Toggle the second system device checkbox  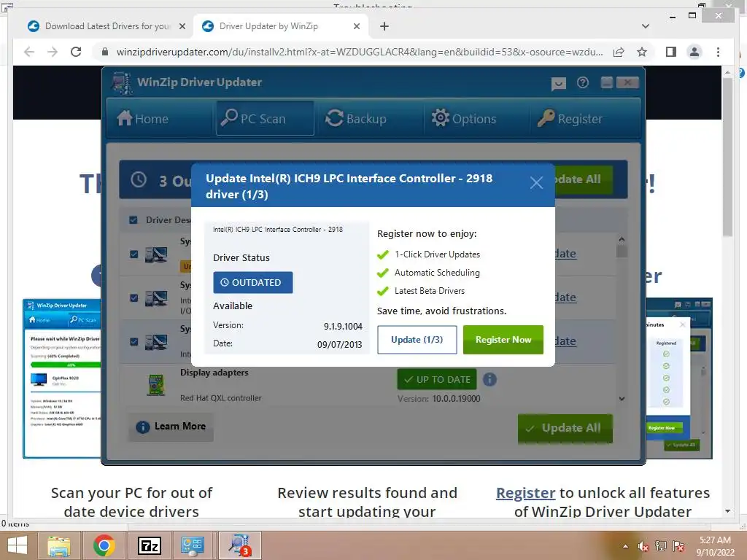click(x=134, y=298)
